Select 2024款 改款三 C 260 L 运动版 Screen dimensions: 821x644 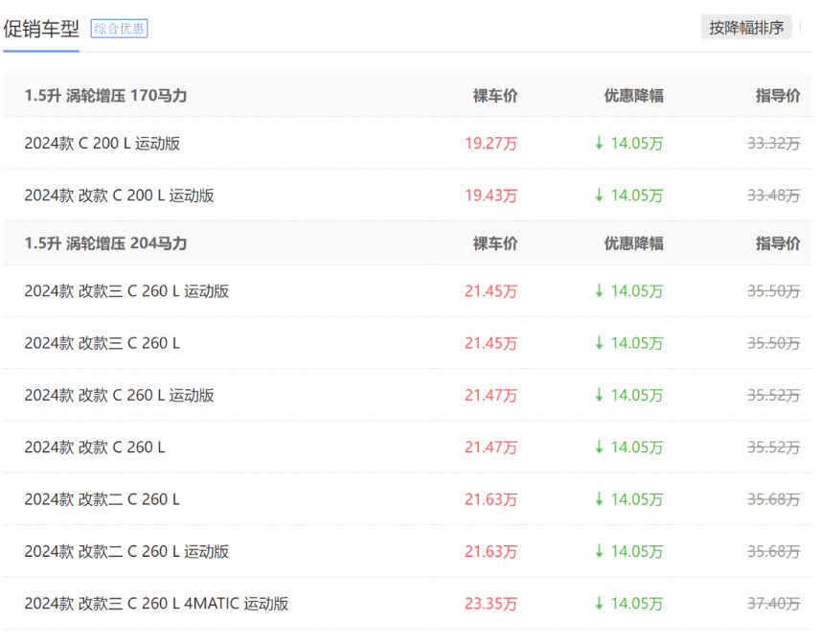point(126,291)
